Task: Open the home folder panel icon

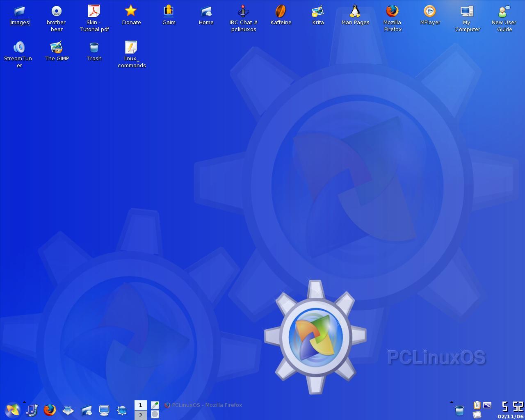Action: tap(86, 410)
